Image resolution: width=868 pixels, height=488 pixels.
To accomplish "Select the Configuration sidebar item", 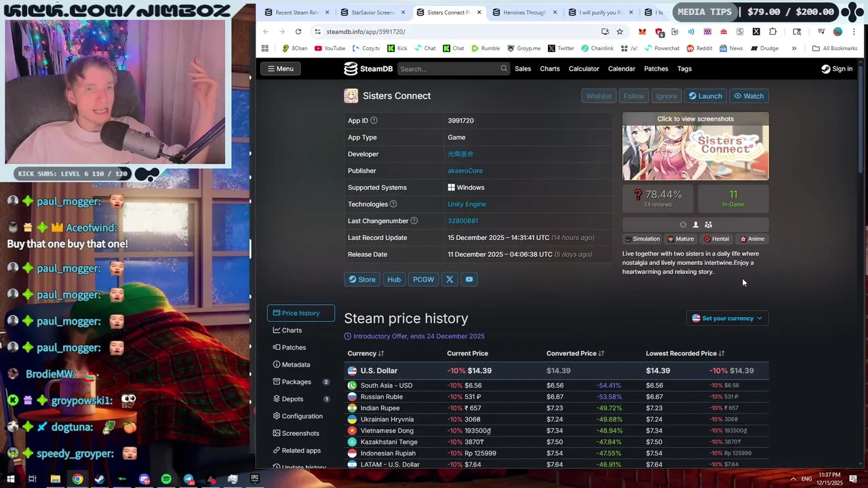I will [301, 416].
